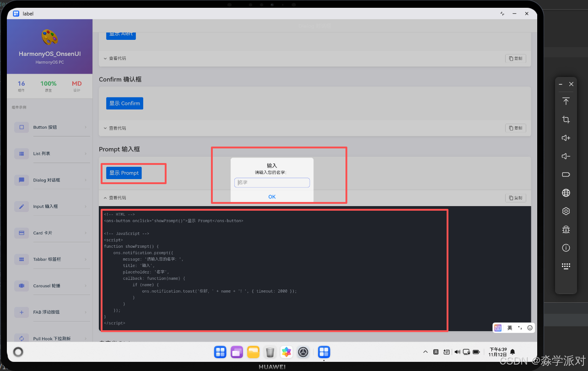This screenshot has width=588, height=371.
Task: Open emulator settings gear icon
Action: click(566, 211)
